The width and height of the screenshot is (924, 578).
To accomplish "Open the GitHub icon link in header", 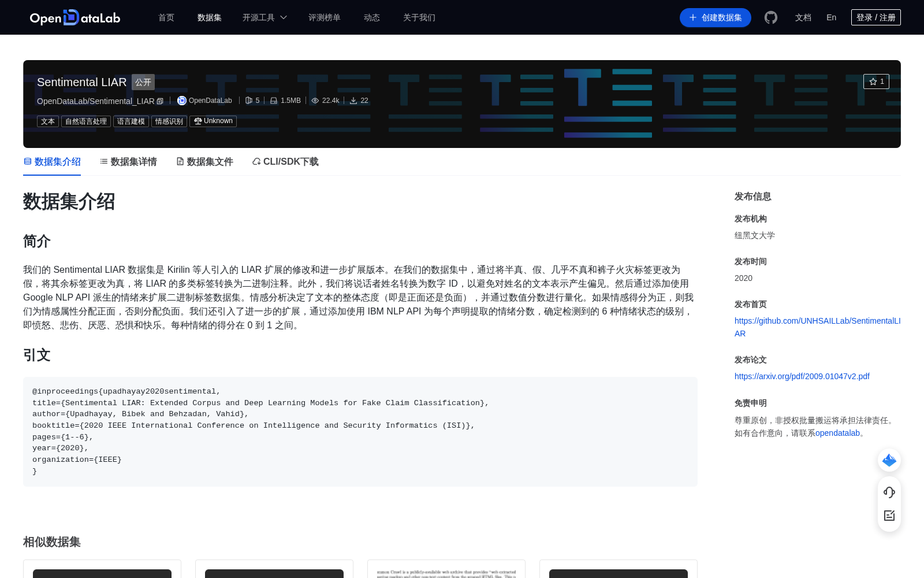I will point(771,17).
